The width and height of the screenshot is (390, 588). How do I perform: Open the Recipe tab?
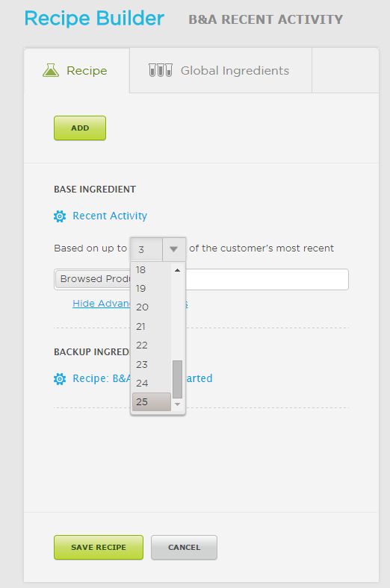76,70
